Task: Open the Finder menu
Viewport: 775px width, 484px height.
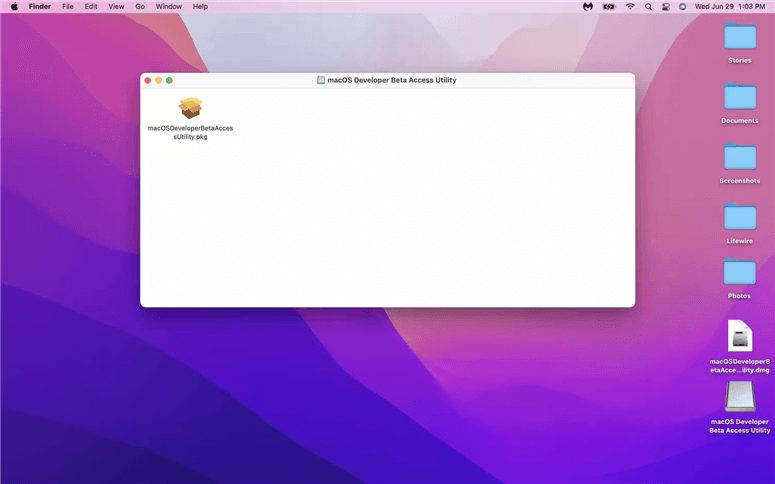Action: pos(40,6)
